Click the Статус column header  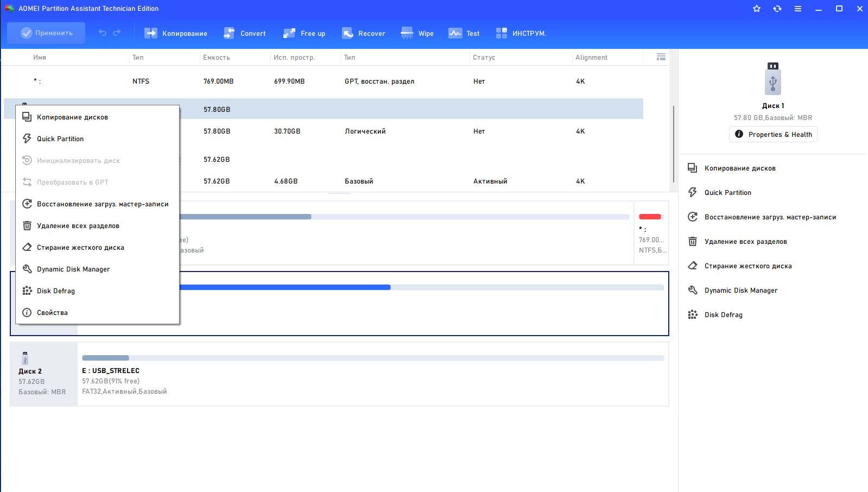click(x=484, y=57)
